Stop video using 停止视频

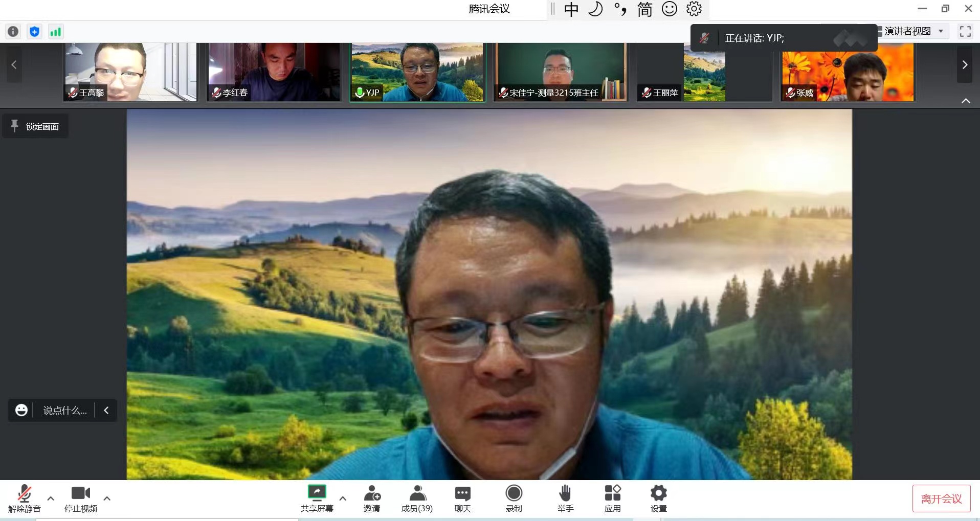(80, 498)
